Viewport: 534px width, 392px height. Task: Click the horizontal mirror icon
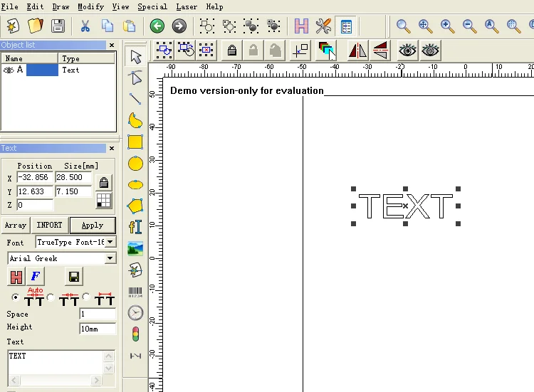(357, 50)
